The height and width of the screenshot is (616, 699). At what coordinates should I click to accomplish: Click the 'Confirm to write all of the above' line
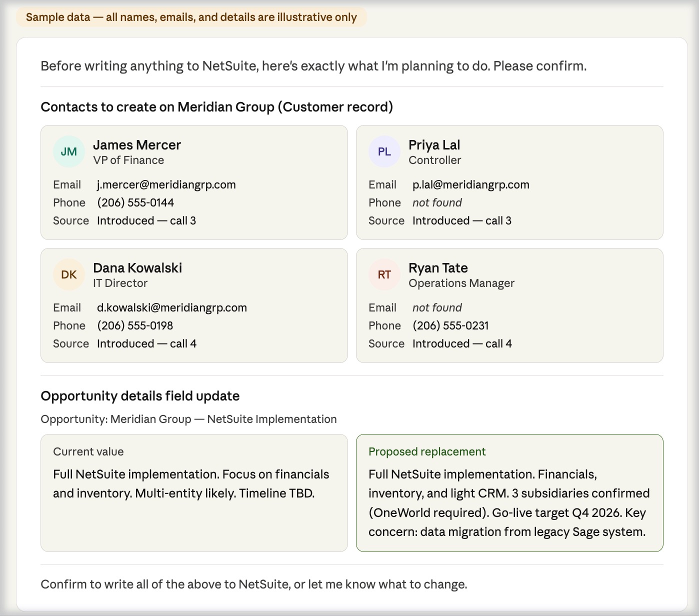point(254,584)
